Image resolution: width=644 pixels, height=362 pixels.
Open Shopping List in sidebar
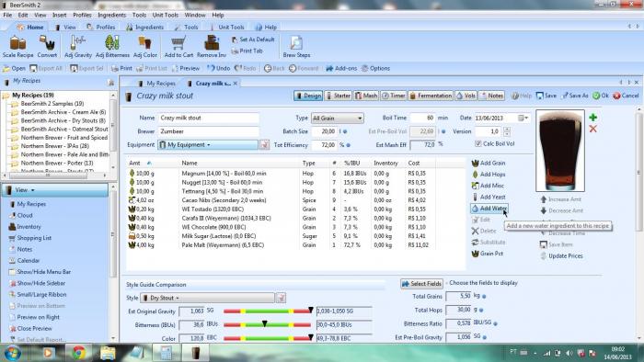[30, 238]
